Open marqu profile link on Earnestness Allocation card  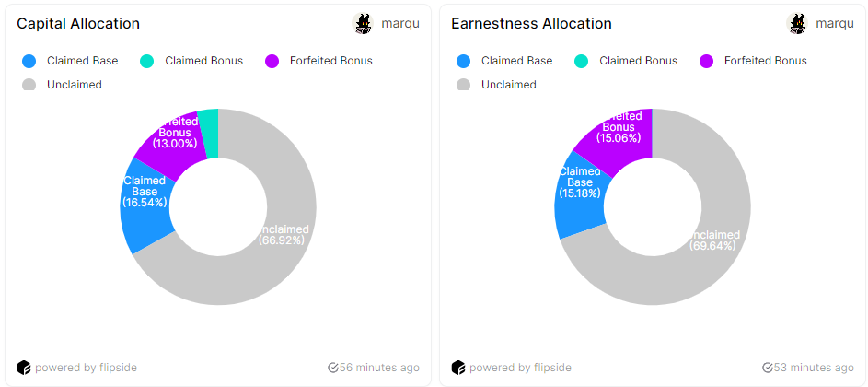pos(835,24)
